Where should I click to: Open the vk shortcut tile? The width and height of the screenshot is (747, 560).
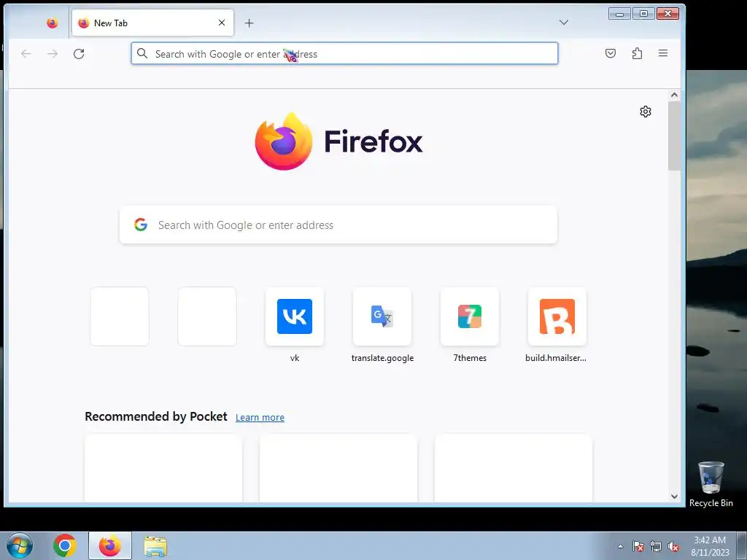click(295, 326)
